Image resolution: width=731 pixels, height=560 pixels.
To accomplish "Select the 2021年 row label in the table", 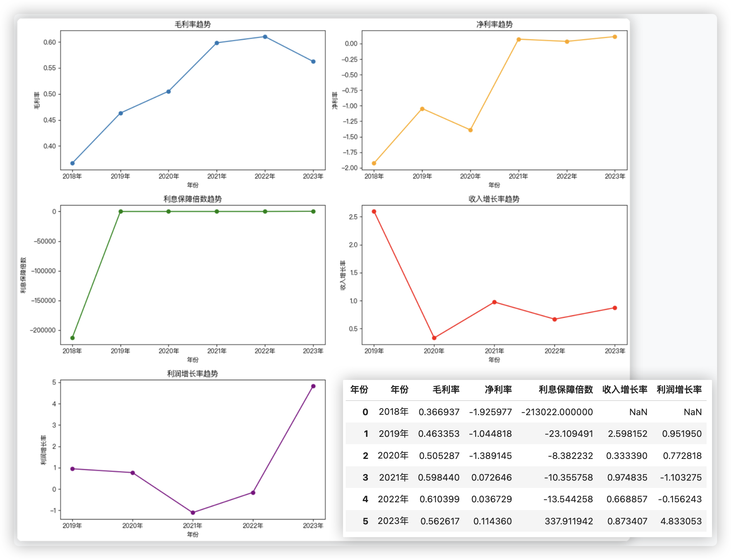I will (393, 478).
